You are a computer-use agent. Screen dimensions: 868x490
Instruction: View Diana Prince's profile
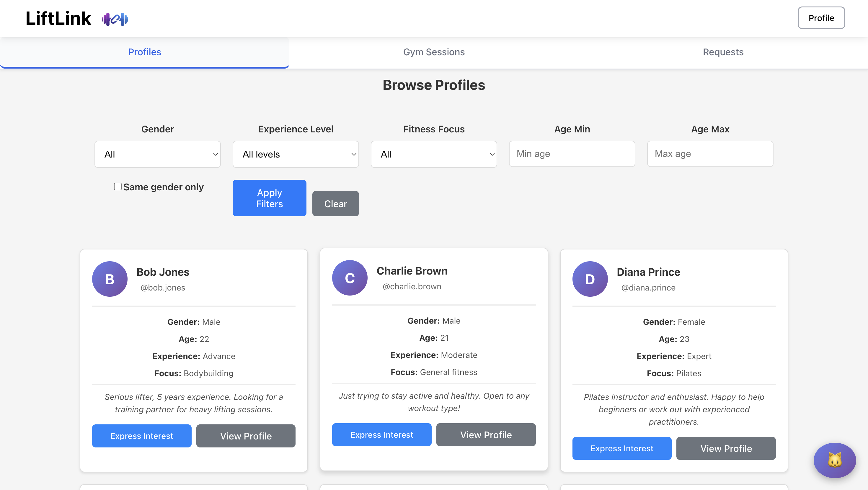[726, 448]
